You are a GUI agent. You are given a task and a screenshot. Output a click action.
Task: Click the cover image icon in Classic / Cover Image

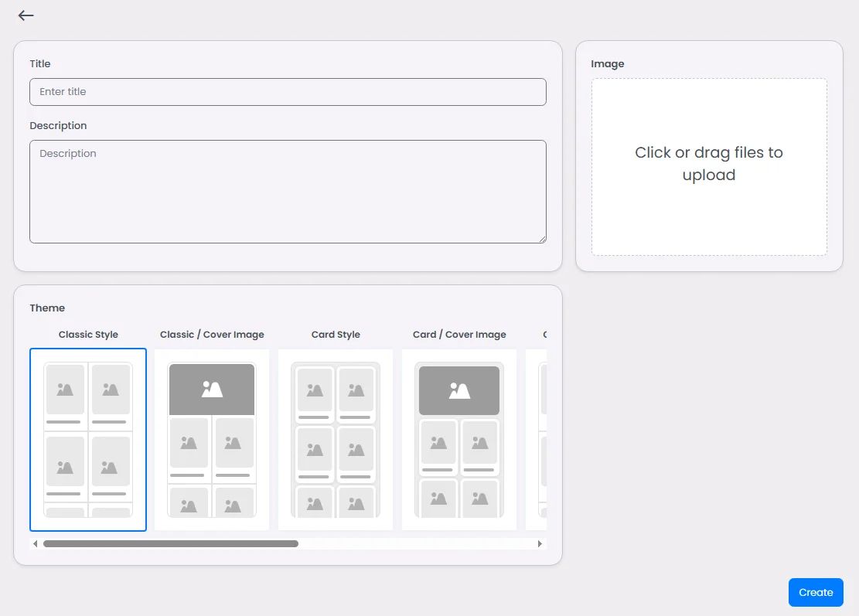pos(212,390)
